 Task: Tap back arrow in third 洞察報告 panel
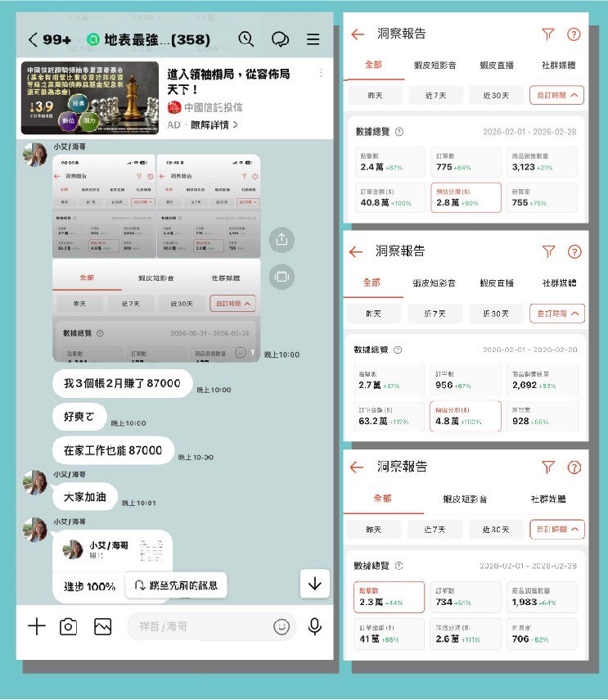pyautogui.click(x=357, y=467)
